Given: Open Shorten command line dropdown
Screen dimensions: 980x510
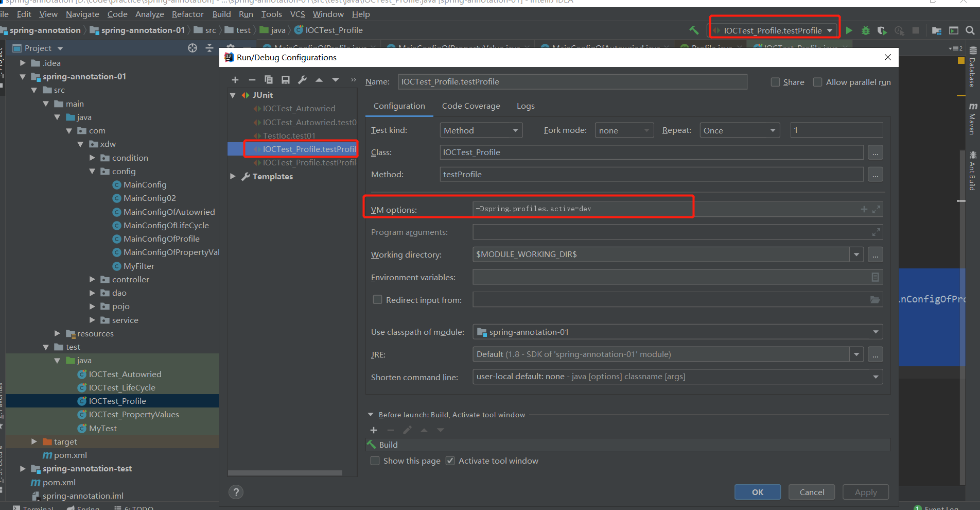Looking at the screenshot, I should tap(678, 377).
